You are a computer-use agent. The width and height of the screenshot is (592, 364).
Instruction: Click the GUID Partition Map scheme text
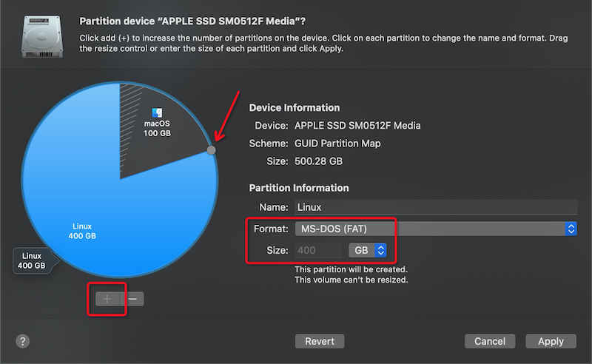click(x=337, y=144)
